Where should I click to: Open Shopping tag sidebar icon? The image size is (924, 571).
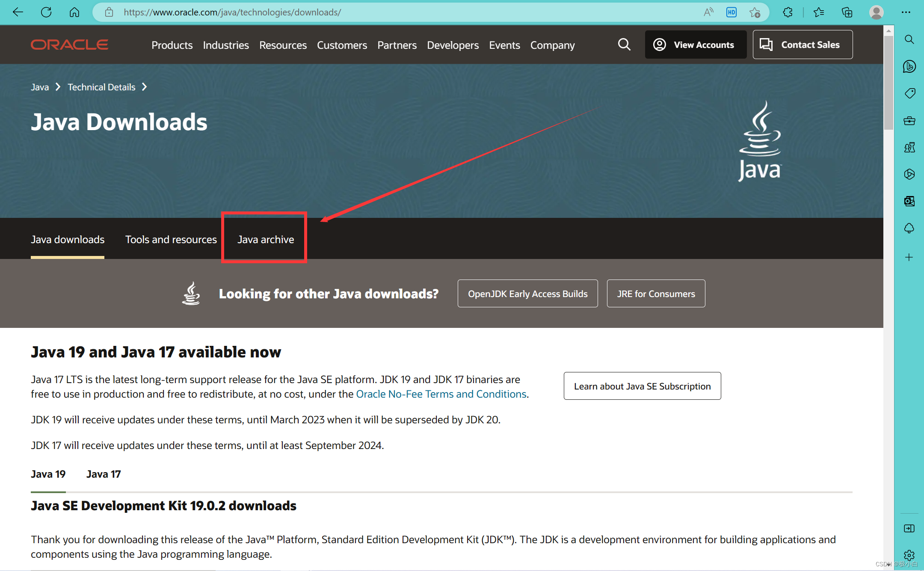pos(909,93)
